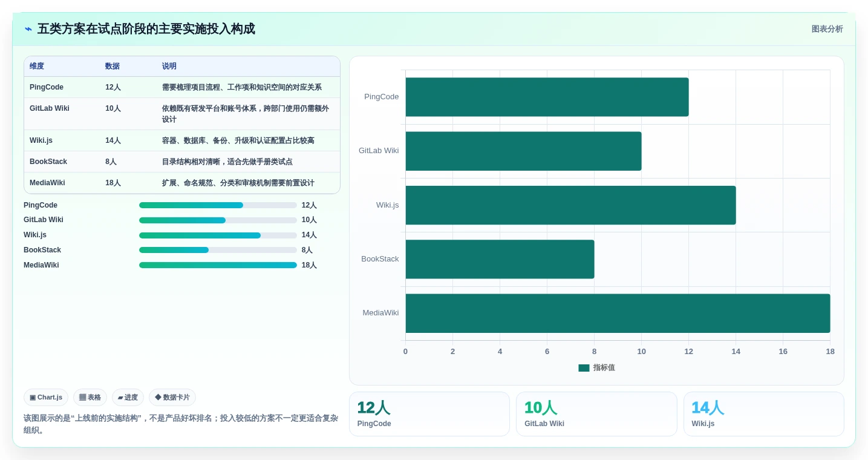868x460 pixels.
Task: Click the 8人 label beside BookStack progress
Action: tap(307, 250)
